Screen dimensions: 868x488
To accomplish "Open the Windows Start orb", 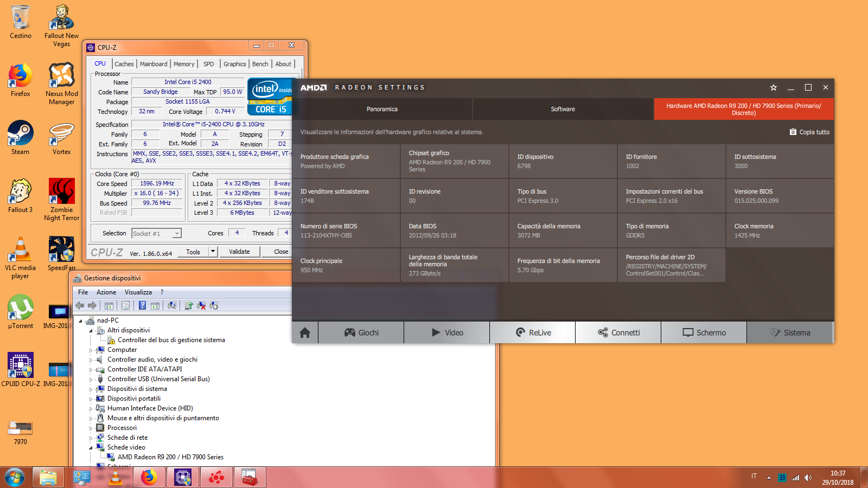I will point(15,478).
